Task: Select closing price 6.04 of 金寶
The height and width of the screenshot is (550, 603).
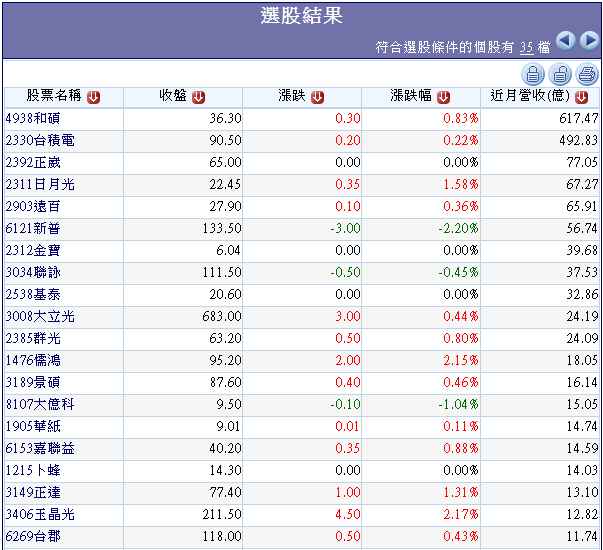Action: point(228,250)
